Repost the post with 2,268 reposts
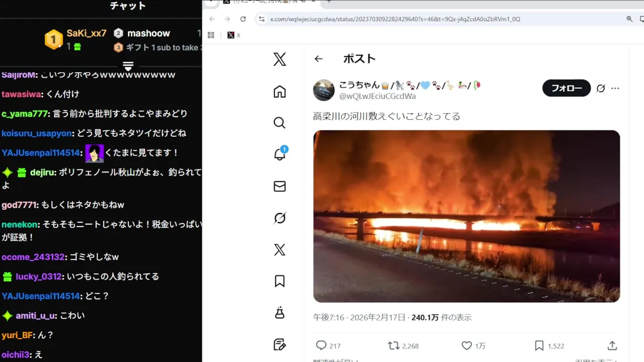644x362 pixels. pyautogui.click(x=404, y=345)
